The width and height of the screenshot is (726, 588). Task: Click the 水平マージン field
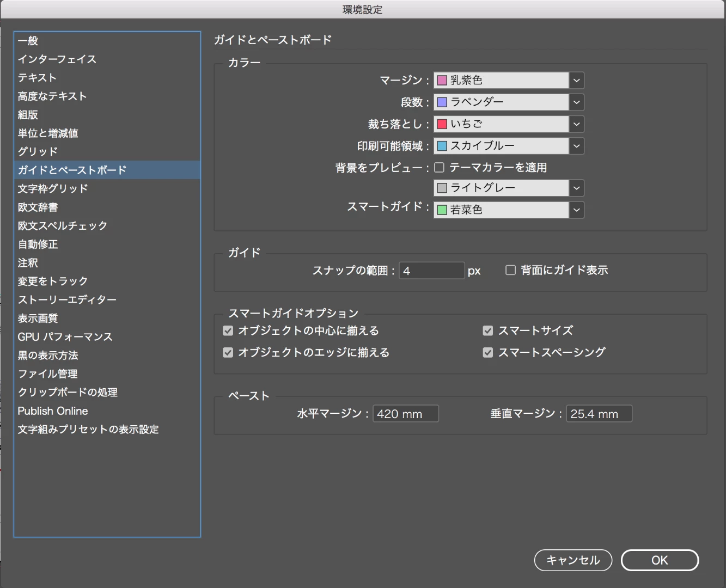pos(406,414)
